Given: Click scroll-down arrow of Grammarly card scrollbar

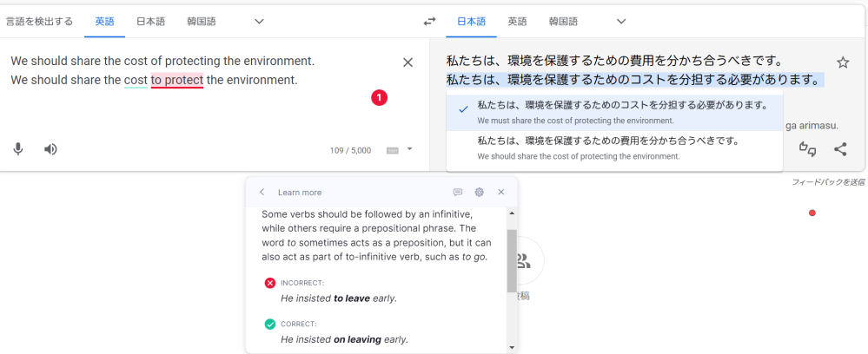Looking at the screenshot, I should tap(512, 347).
